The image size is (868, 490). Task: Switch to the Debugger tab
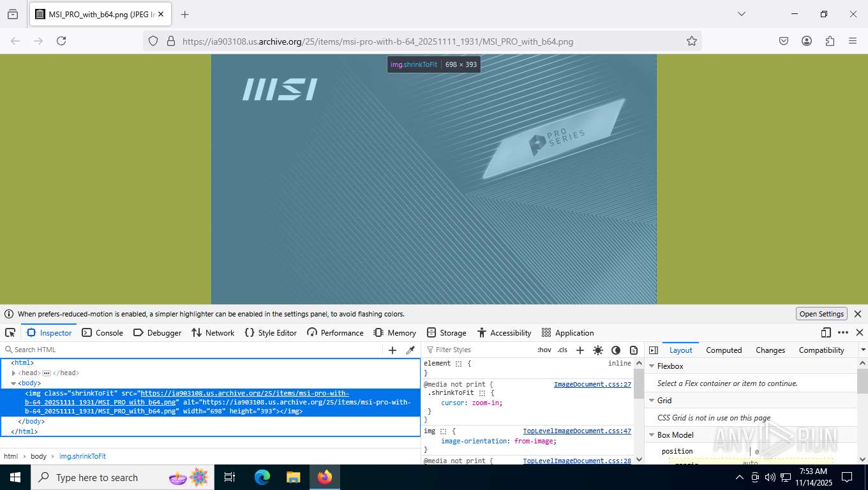pyautogui.click(x=157, y=333)
